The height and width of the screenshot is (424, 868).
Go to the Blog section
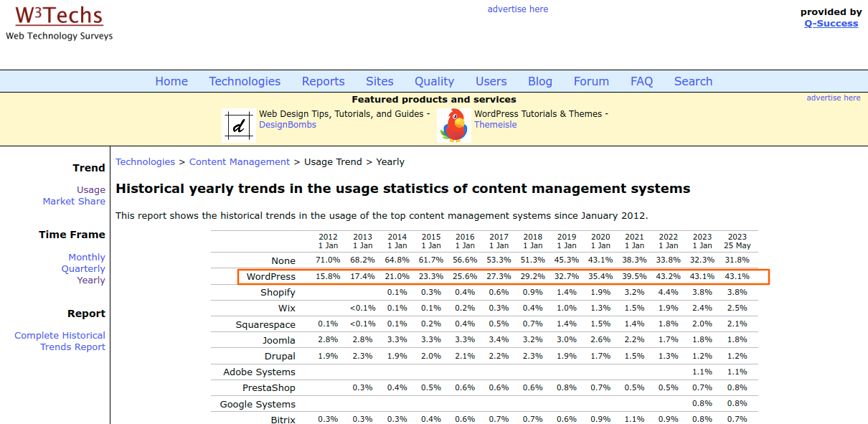[539, 81]
